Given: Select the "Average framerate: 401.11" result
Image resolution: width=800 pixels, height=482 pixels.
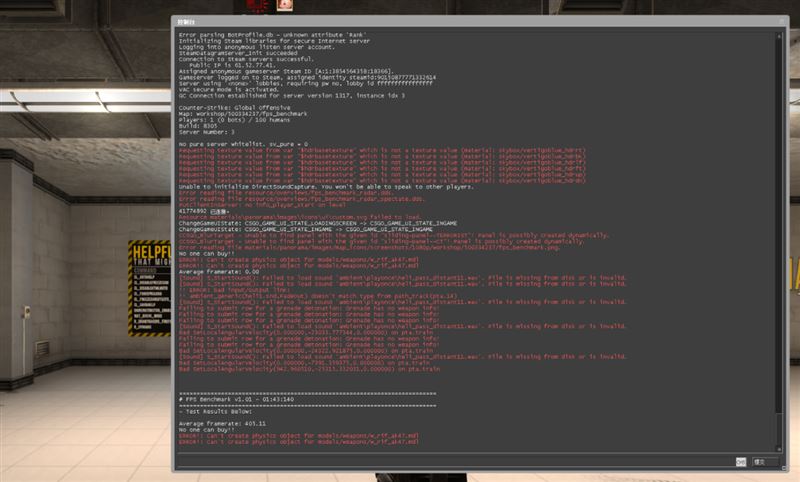Looking at the screenshot, I should [x=222, y=424].
